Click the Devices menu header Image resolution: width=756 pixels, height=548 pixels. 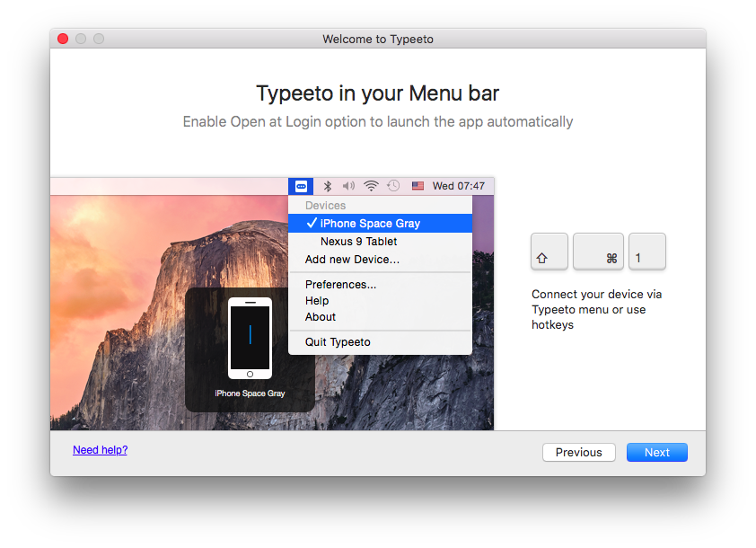[x=325, y=206]
